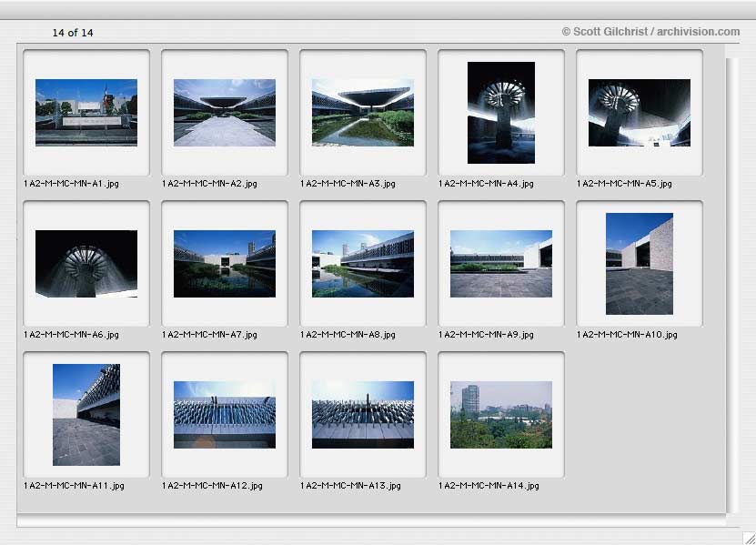Click the '14 of 14' image count

tap(73, 33)
